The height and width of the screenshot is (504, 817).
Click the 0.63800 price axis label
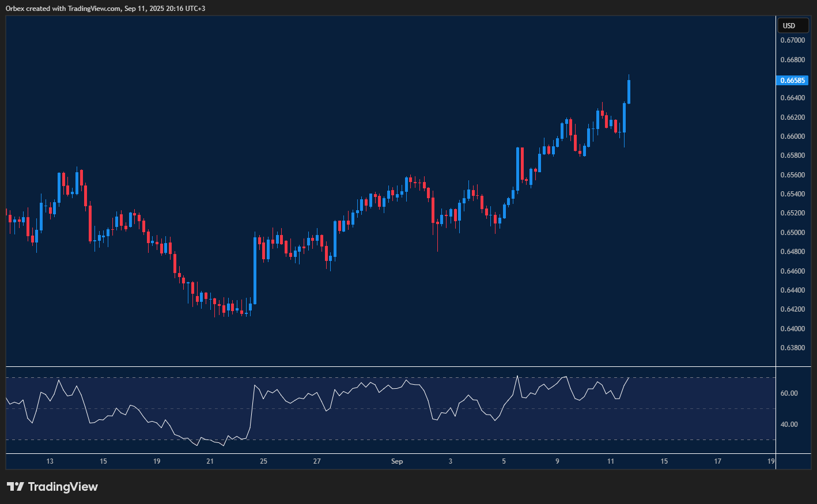[792, 348]
